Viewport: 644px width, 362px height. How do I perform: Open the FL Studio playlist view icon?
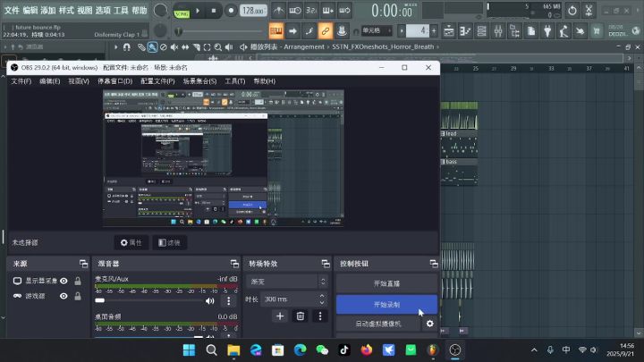[449, 30]
